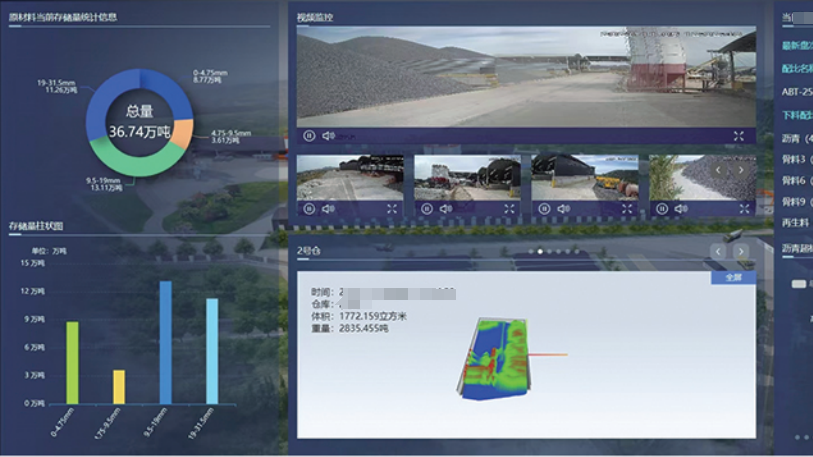Click the orange donut chart segment

pos(173,132)
